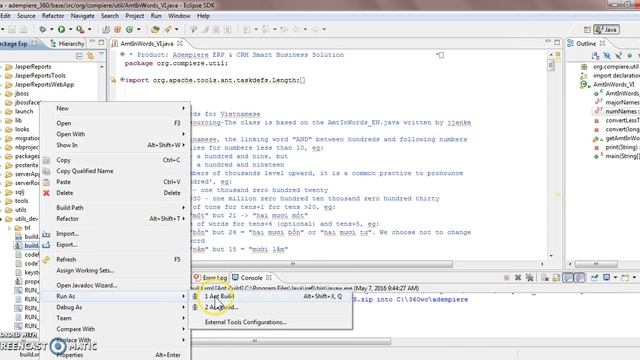640x360 pixels.
Task: Open the Navigate menu in menu bar
Action: 82,16
